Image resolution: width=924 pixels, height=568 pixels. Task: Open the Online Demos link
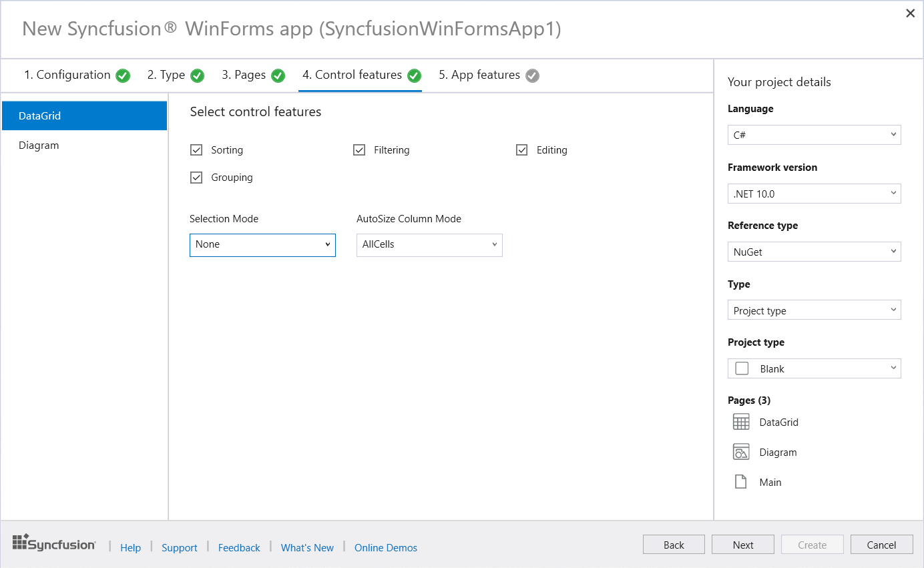[x=385, y=547]
